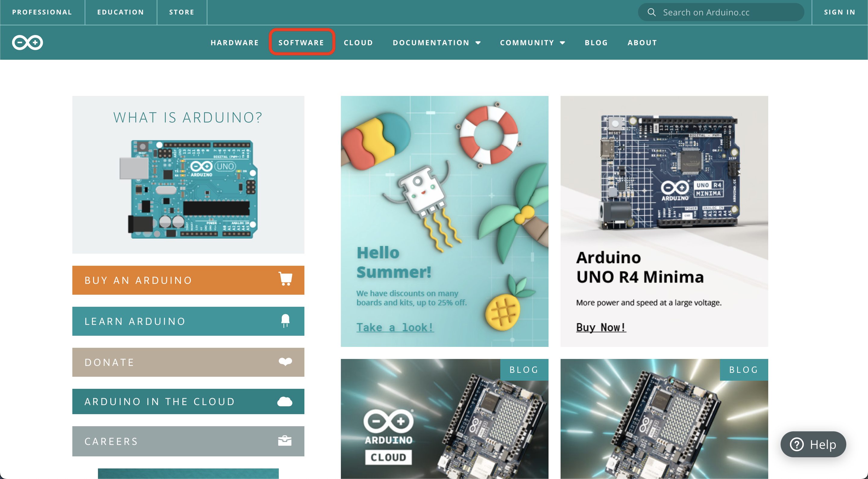Open the About nav item
Image resolution: width=868 pixels, height=479 pixels.
pos(642,43)
